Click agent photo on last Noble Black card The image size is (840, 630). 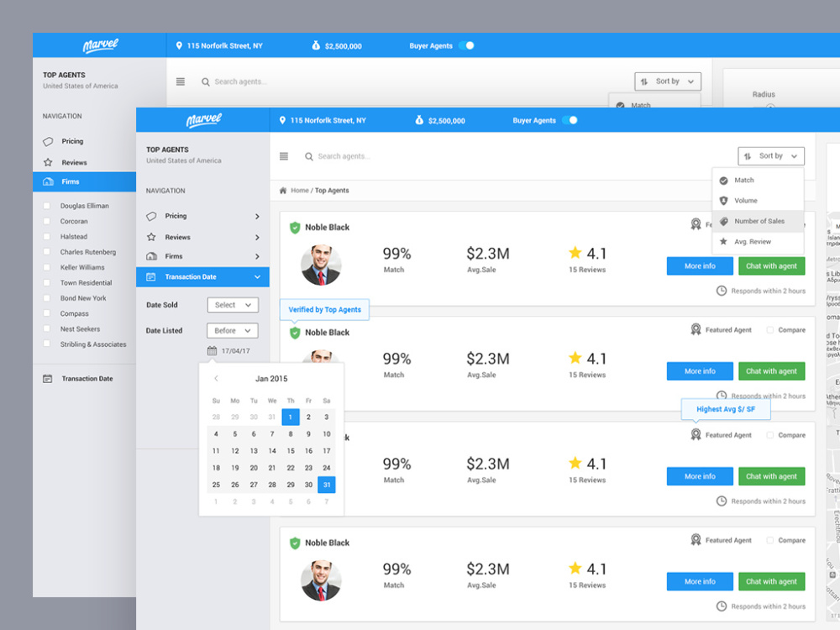[321, 580]
